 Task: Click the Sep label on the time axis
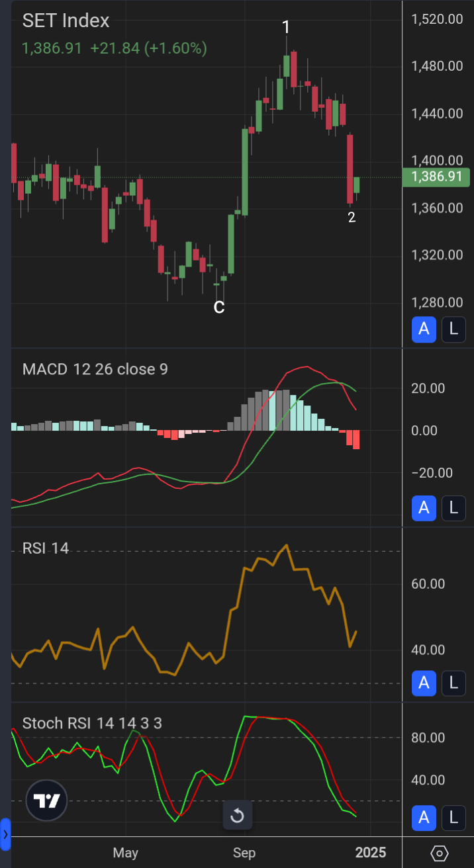pyautogui.click(x=244, y=852)
